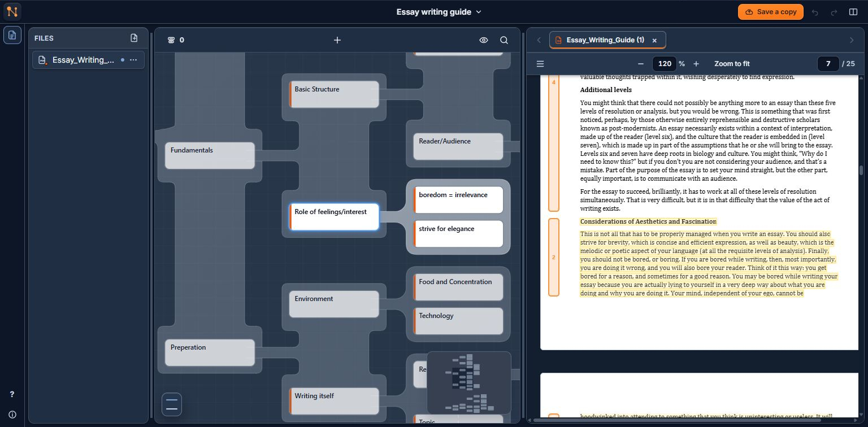Click the stack icon showing 0
This screenshot has width=868, height=427.
(172, 40)
